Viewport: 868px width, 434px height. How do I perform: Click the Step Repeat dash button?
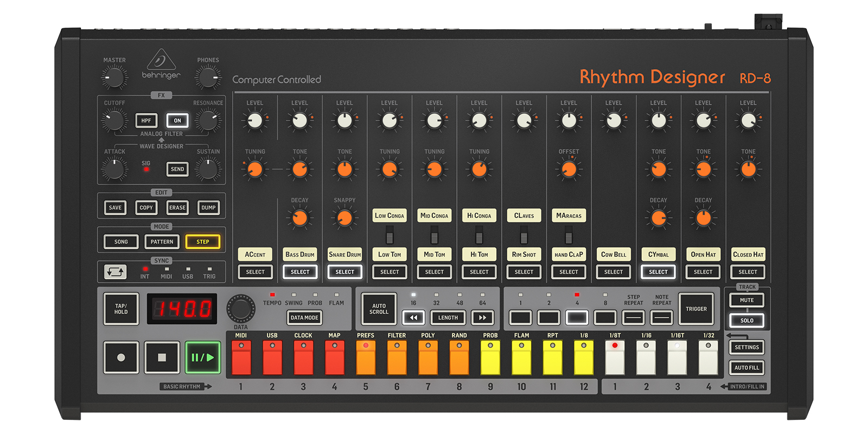tap(633, 318)
